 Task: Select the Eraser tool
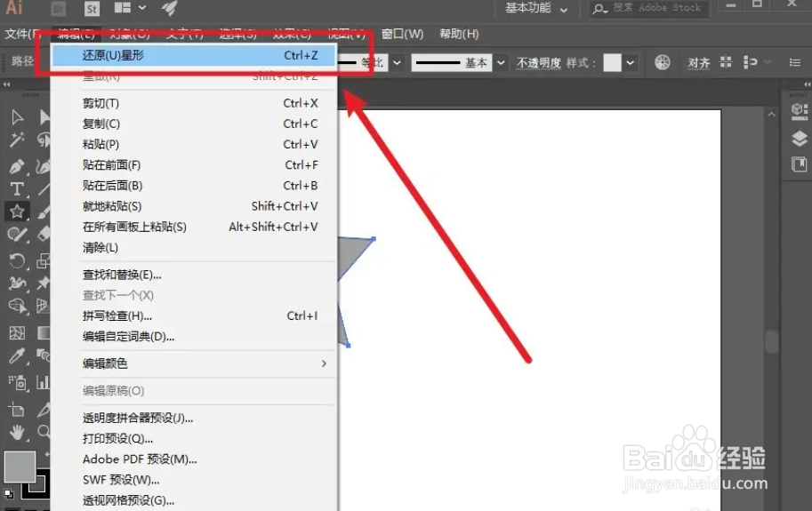pos(44,236)
